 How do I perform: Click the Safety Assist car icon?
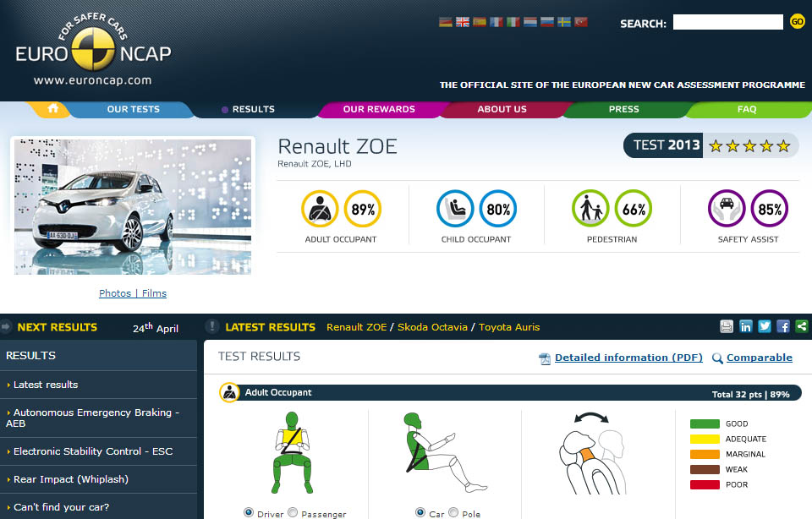(x=727, y=209)
